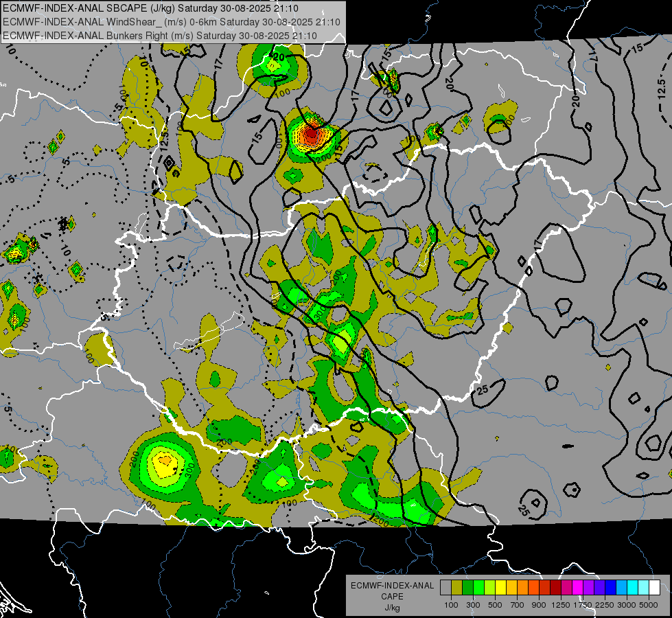Click the legend label 100
This screenshot has height=618, width=672.
point(451,605)
